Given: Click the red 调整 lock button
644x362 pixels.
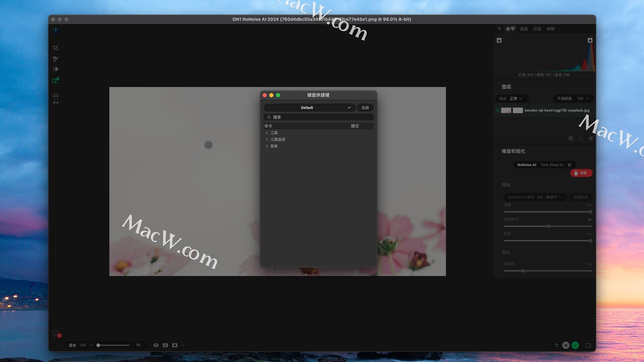Looking at the screenshot, I should click(581, 173).
